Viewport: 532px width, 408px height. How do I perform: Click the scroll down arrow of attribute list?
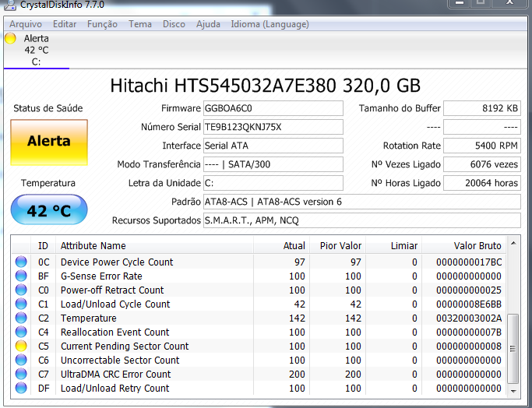click(513, 392)
